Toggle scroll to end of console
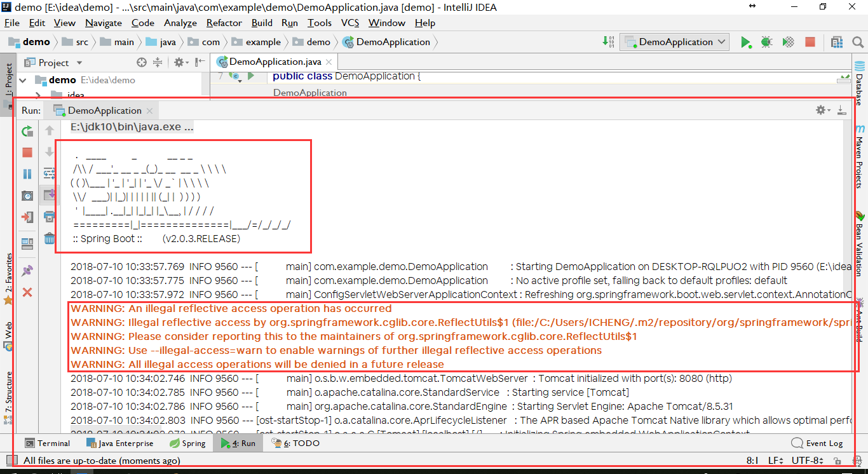Screen dimensions: 868x474 (x=50, y=196)
